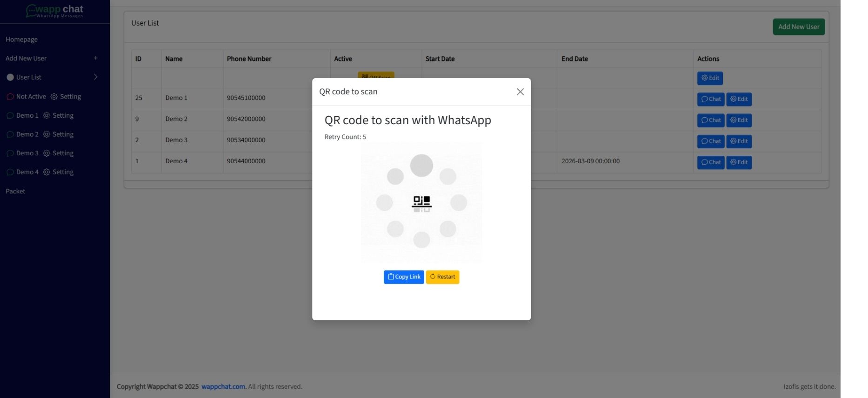Image resolution: width=868 pixels, height=398 pixels.
Task: Open Setting gear for Demo 2
Action: 58,134
